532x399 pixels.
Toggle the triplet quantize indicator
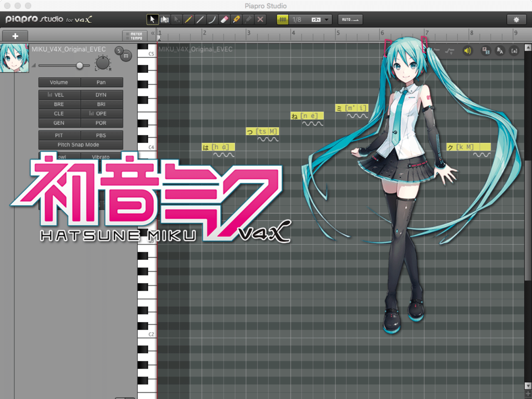[316, 20]
